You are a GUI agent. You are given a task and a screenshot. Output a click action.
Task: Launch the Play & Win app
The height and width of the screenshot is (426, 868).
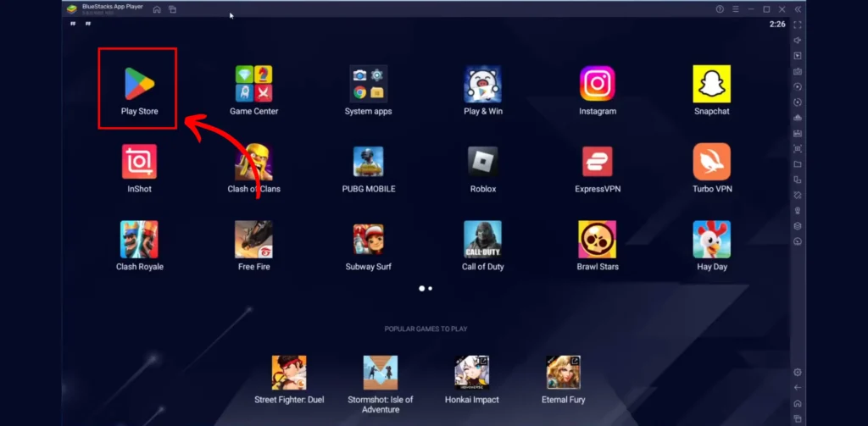click(x=482, y=84)
